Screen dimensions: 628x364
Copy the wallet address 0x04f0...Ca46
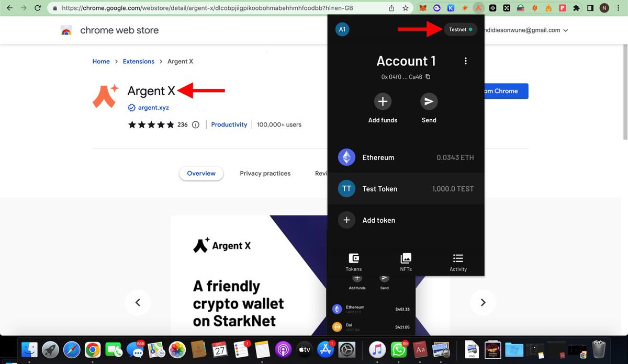[x=428, y=77]
